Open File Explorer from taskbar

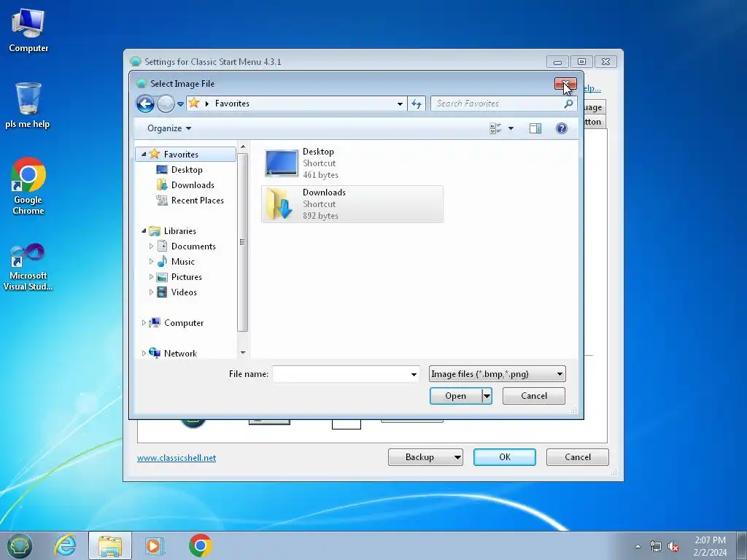(110, 545)
